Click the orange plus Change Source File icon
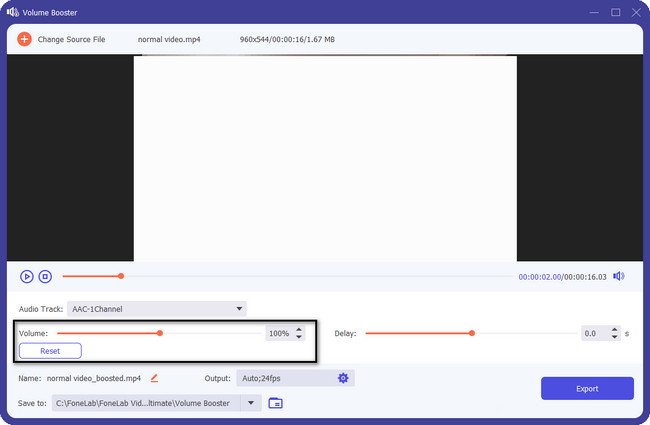The width and height of the screenshot is (650, 425). pos(24,39)
